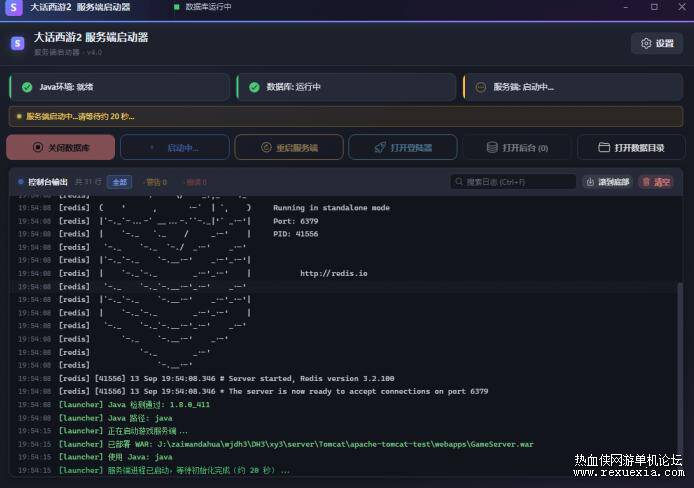Click the 滚到底部 button

[608, 182]
